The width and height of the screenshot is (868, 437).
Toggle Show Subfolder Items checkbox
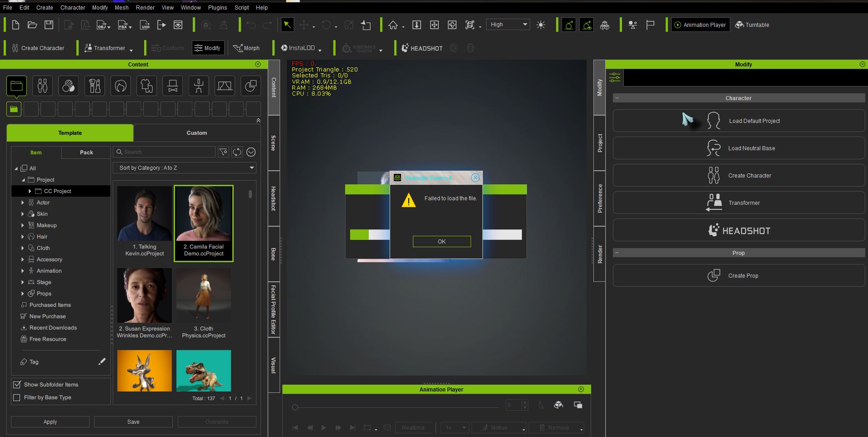click(17, 385)
